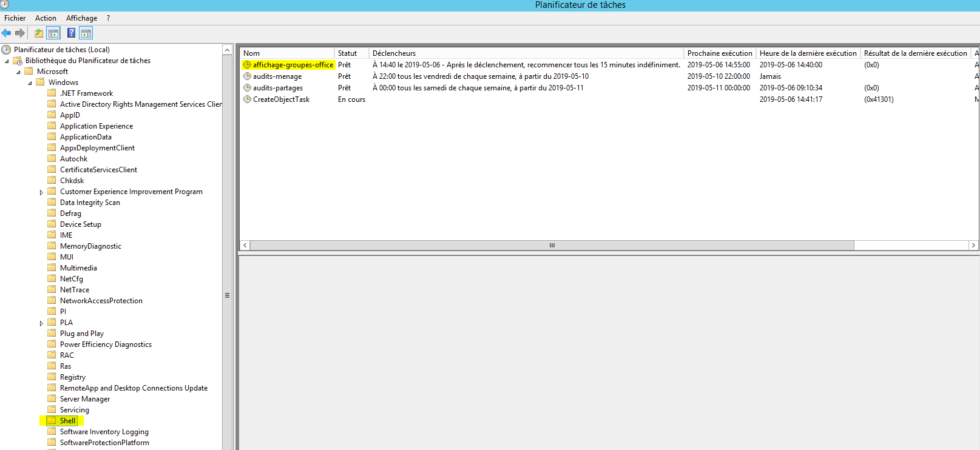Expand the Customer Experience Improvement Program folder
The height and width of the screenshot is (450, 980).
coord(41,192)
